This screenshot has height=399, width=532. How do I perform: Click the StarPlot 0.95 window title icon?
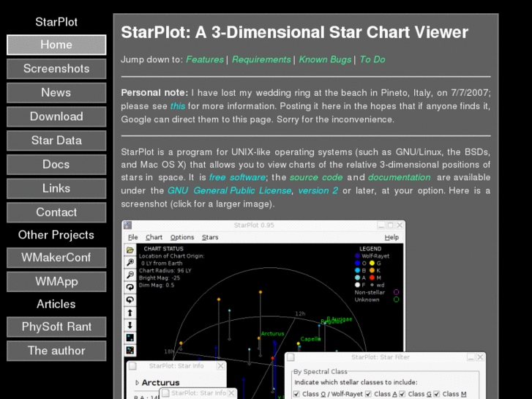(x=127, y=225)
